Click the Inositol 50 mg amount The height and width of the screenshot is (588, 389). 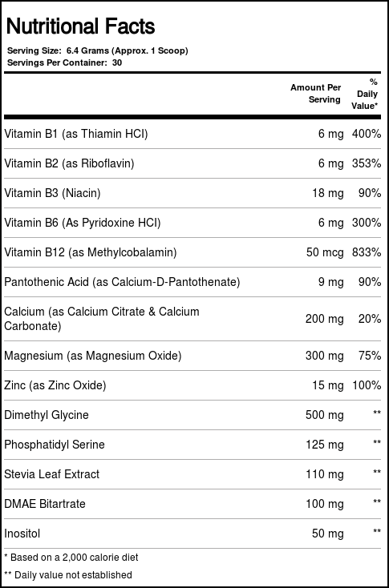tap(328, 534)
